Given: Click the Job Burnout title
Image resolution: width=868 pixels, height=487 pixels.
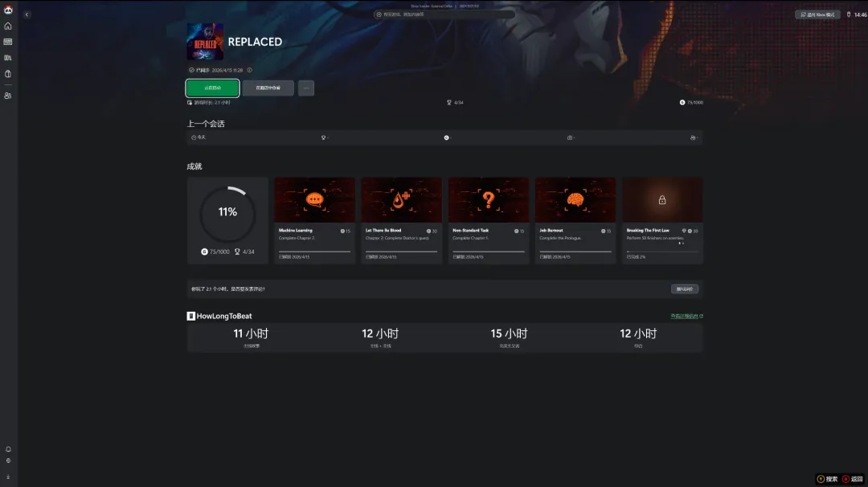Looking at the screenshot, I should 551,230.
